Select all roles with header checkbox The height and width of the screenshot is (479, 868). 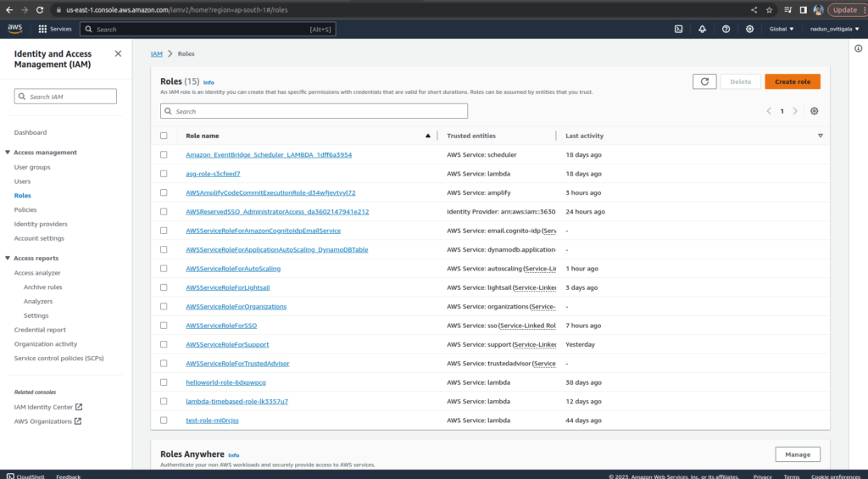click(164, 136)
